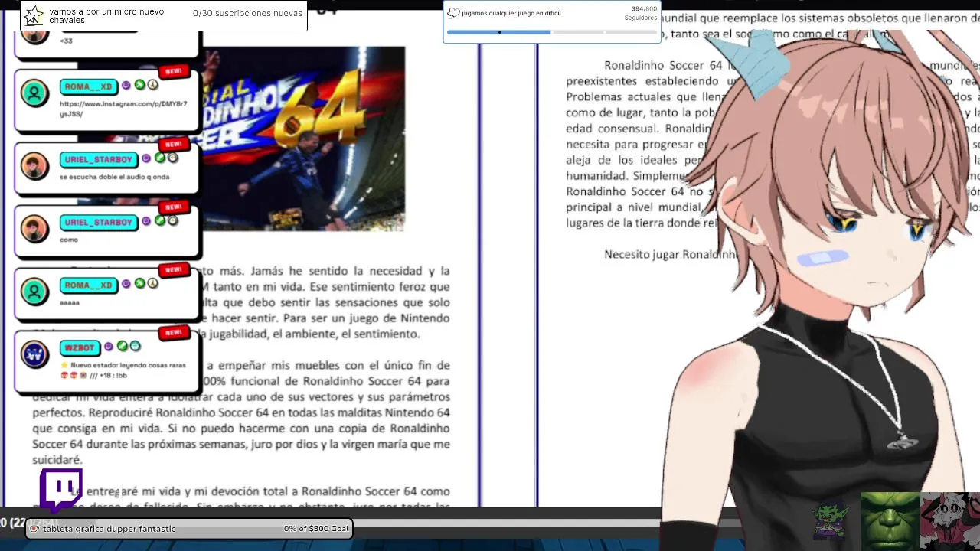Click URIEL_STARBOY's avatar beside the 'se escucha doble' message
The height and width of the screenshot is (551, 980).
point(34,166)
